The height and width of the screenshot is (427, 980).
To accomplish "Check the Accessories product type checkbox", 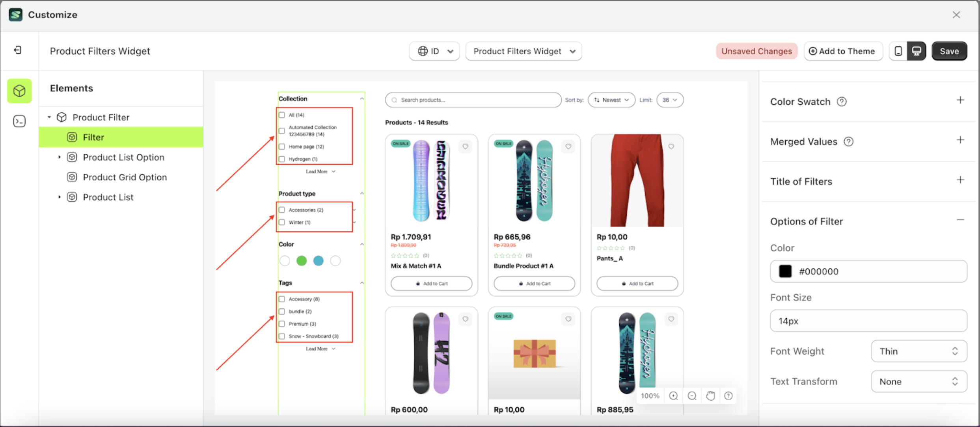I will (x=282, y=210).
